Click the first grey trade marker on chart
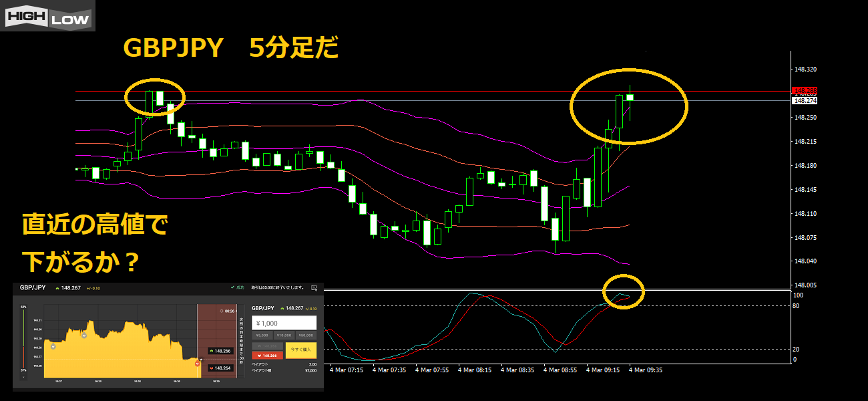Image resolution: width=868 pixels, height=401 pixels. [x=53, y=346]
